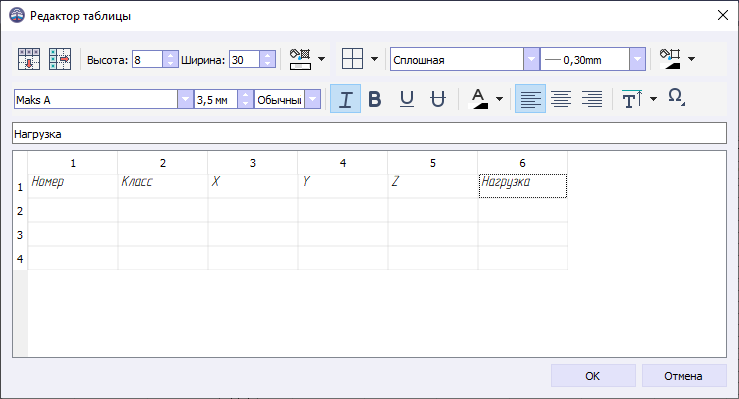The height and width of the screenshot is (399, 739).
Task: Decrease font size 3,5 мм stepper
Action: pyautogui.click(x=245, y=104)
